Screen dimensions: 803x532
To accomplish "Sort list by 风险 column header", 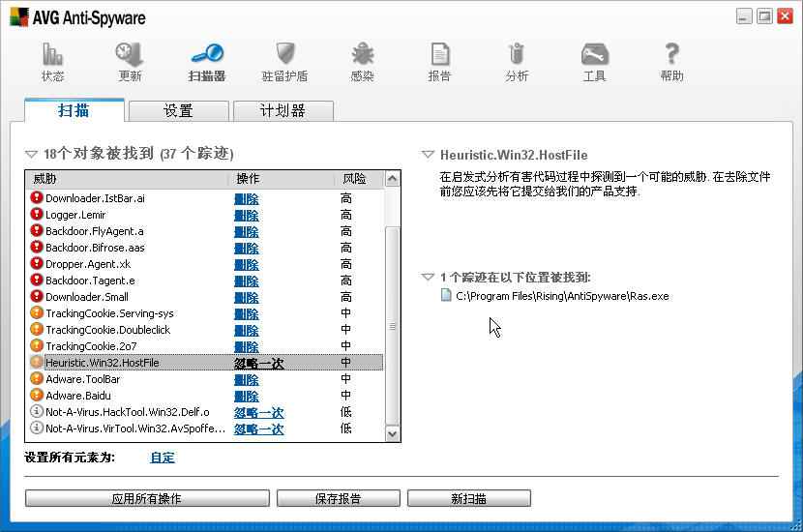I will pos(359,179).
